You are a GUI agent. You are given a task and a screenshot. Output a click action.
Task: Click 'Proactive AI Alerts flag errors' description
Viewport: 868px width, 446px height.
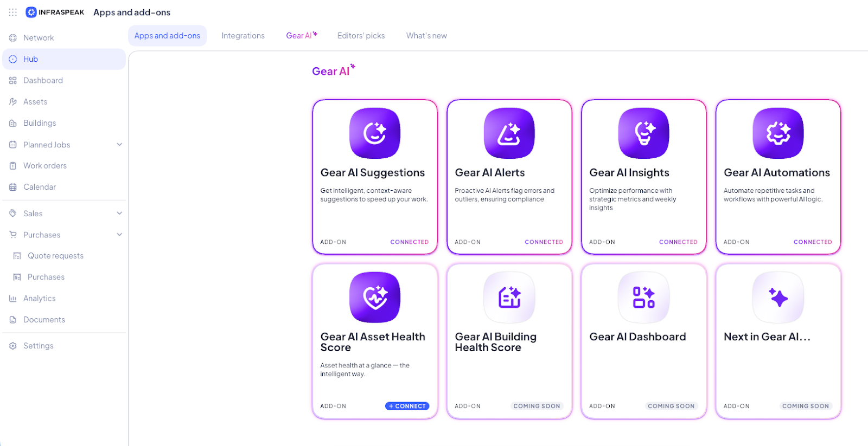tap(505, 195)
